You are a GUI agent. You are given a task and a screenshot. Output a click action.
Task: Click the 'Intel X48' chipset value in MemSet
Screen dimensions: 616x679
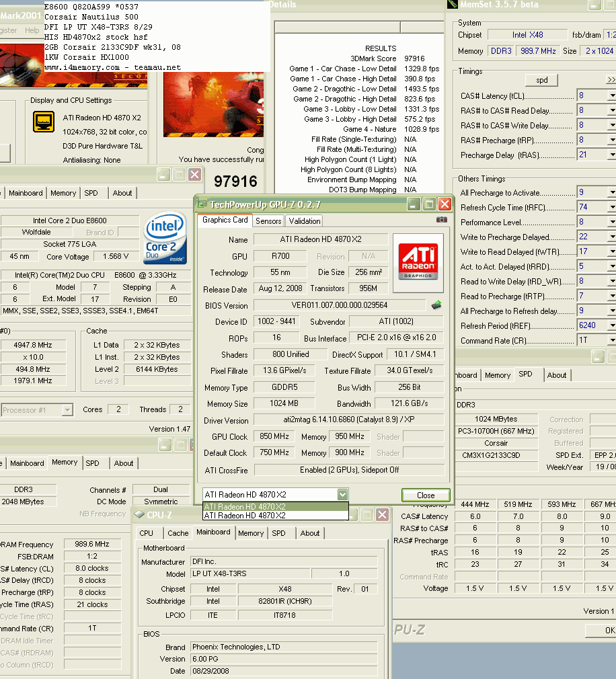[527, 35]
